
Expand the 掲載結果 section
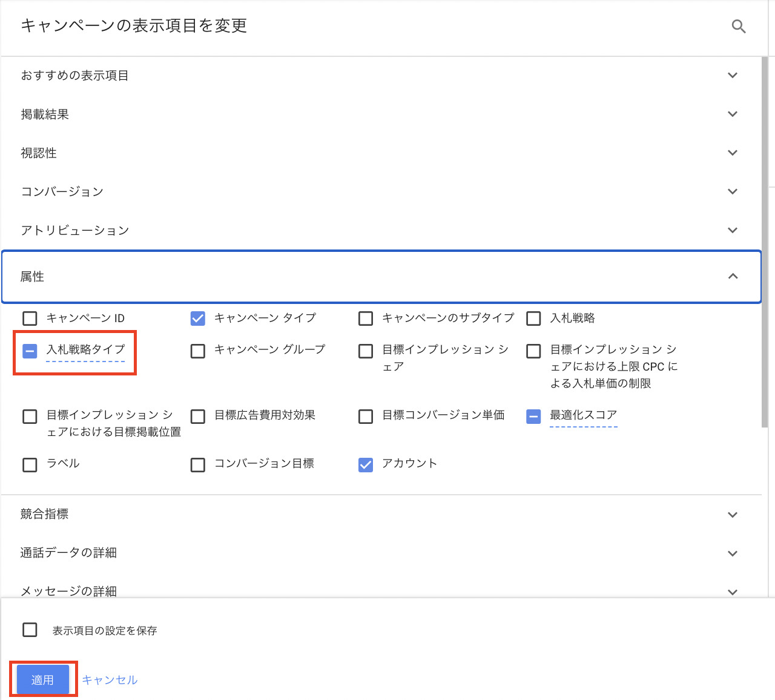pos(733,114)
